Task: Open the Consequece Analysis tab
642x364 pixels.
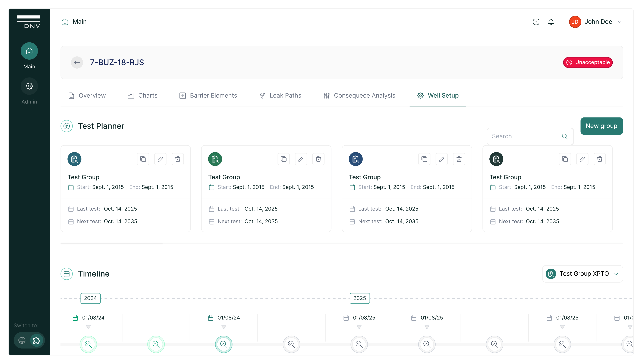Action: pyautogui.click(x=359, y=95)
